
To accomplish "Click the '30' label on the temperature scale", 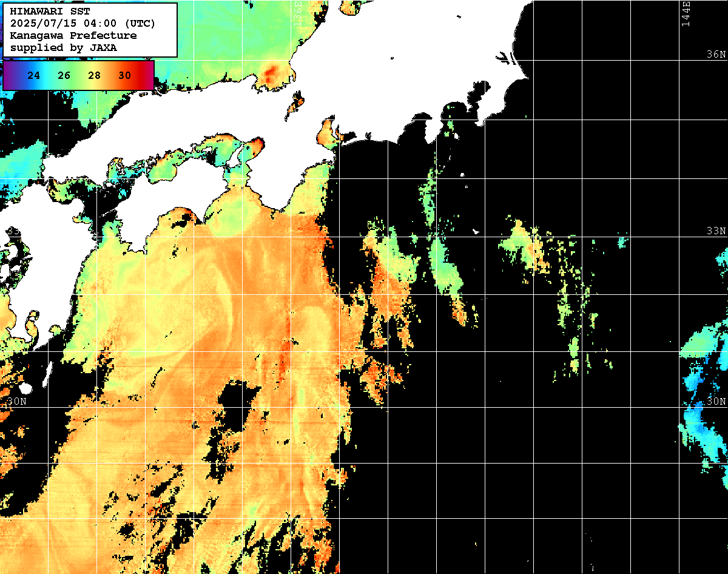I will [x=125, y=75].
